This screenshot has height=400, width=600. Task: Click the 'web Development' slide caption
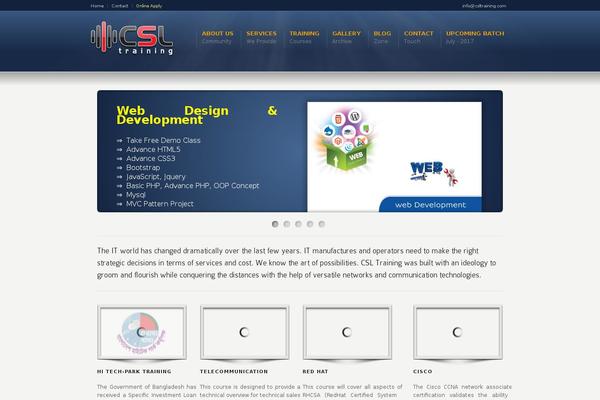[x=430, y=205]
